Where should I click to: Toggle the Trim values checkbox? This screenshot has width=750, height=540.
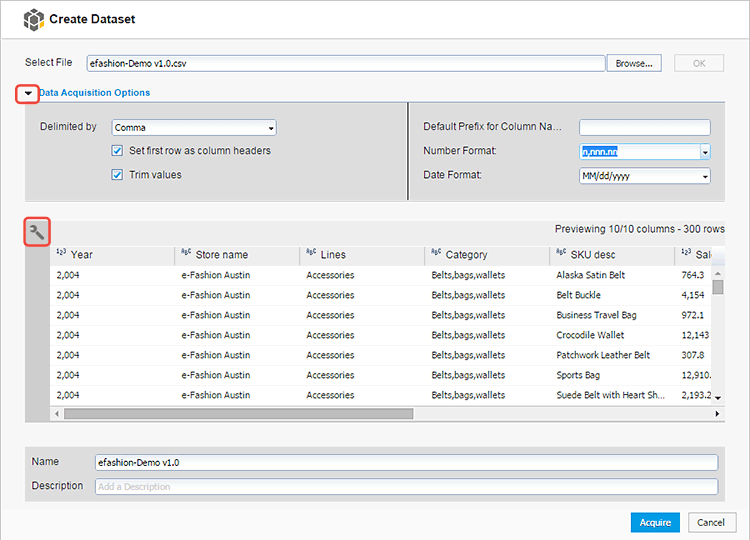(118, 175)
